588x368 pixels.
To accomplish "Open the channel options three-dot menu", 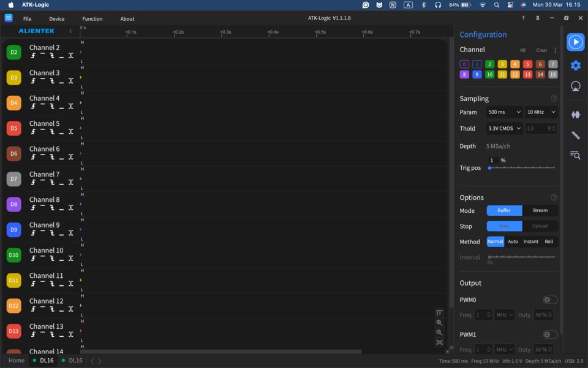I will (x=555, y=50).
